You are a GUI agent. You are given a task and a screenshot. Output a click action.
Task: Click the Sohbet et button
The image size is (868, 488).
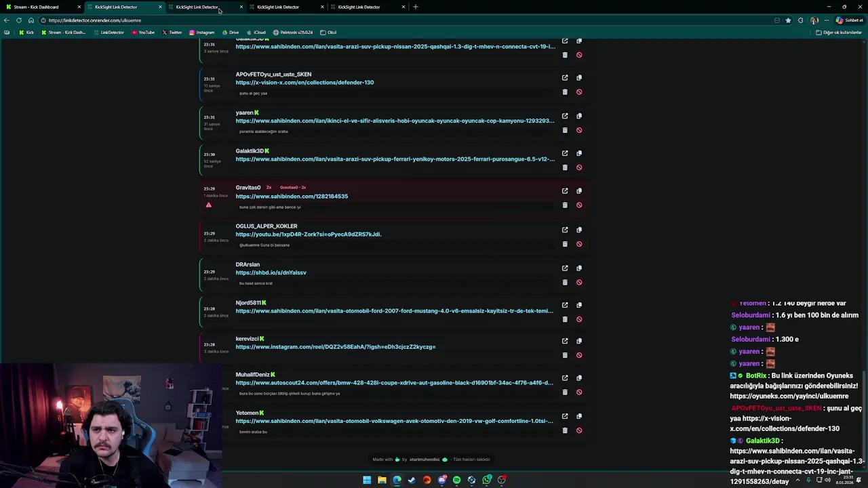coord(849,20)
